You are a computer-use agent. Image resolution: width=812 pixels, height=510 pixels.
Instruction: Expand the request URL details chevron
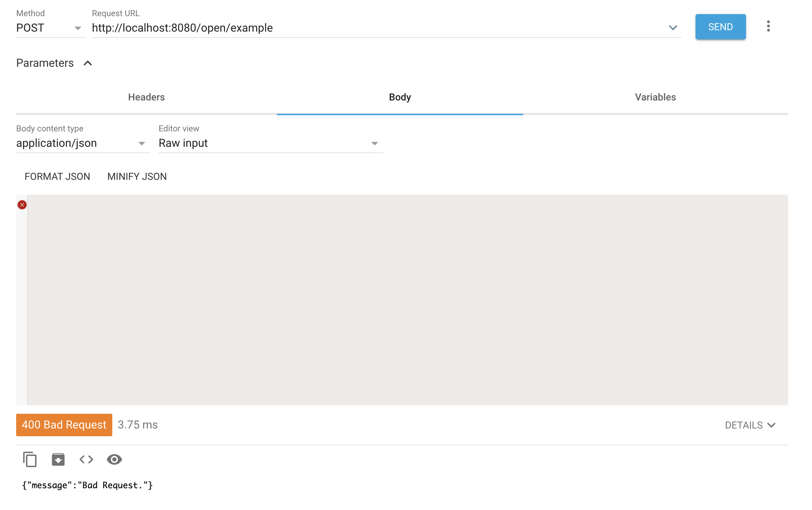pyautogui.click(x=673, y=28)
